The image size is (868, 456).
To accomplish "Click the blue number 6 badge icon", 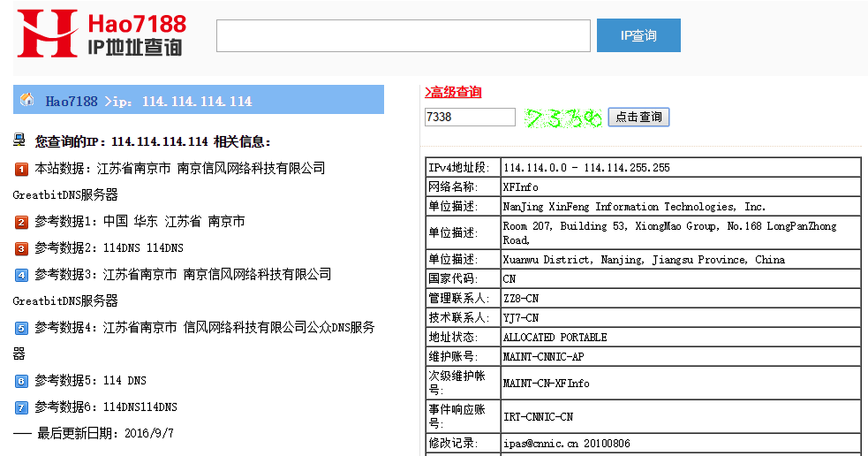I will pyautogui.click(x=21, y=381).
